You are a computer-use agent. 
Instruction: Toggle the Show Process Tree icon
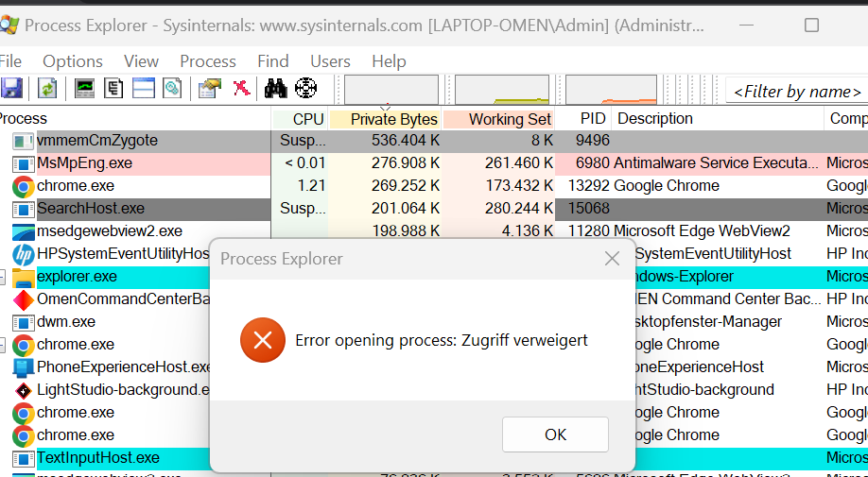113,89
